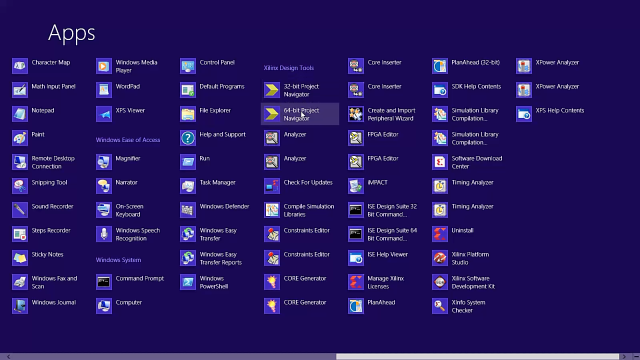Screen dimensions: 640x360
Task: Click the scrollbar left arrow
Action: (x=8, y=357)
